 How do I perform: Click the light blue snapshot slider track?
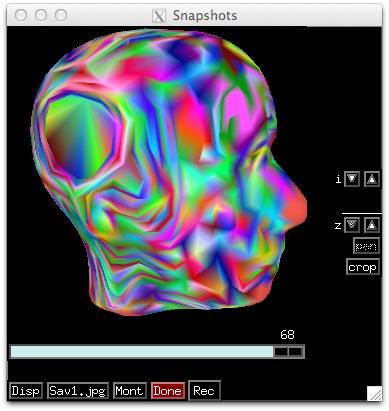point(141,352)
